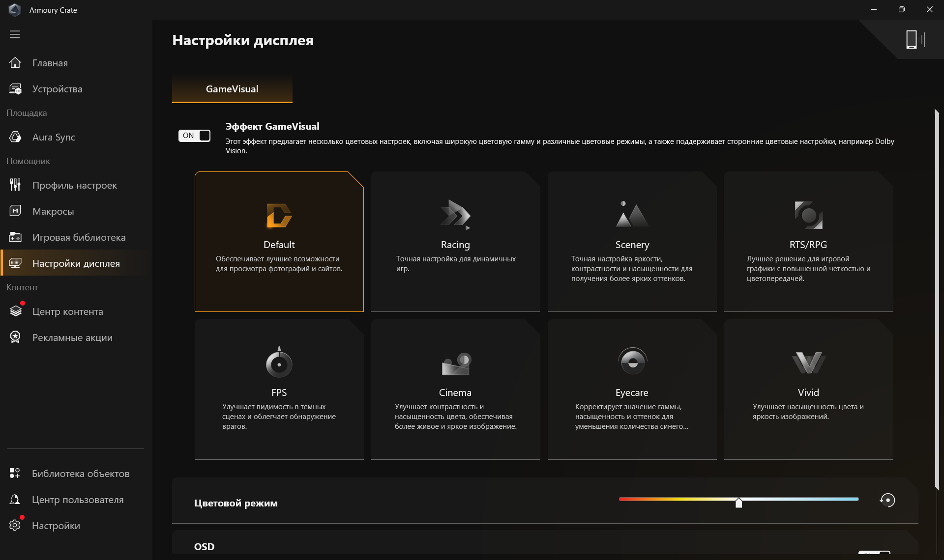Viewport: 944px width, 560px height.
Task: Choose the Racing mode icon
Action: click(x=455, y=215)
